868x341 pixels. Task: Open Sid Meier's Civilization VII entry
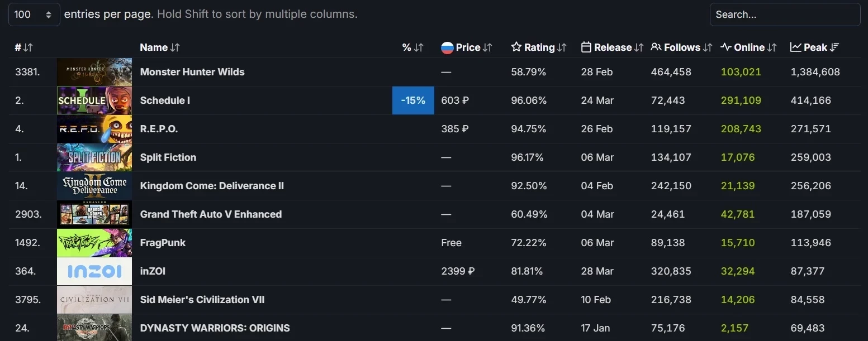pos(202,300)
